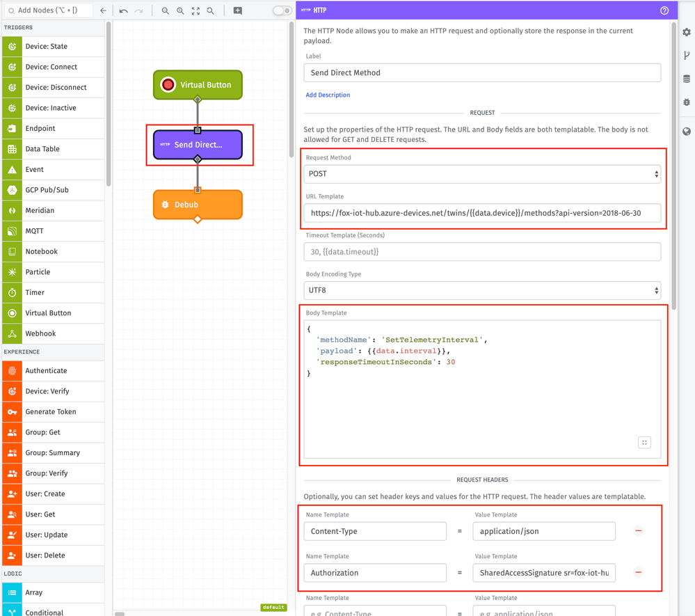The image size is (695, 616).
Task: Select the Send Direct Method node on canvas
Action: pyautogui.click(x=199, y=145)
